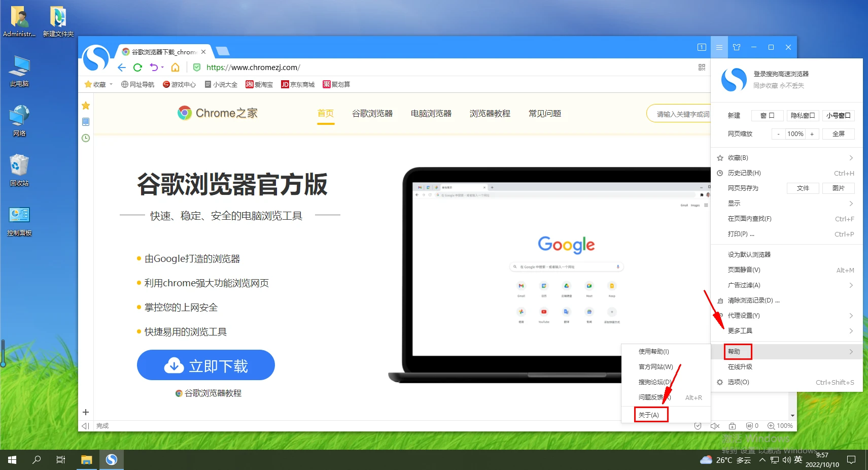Open the 爱淘宝 bookmark
The height and width of the screenshot is (470, 868).
point(259,84)
